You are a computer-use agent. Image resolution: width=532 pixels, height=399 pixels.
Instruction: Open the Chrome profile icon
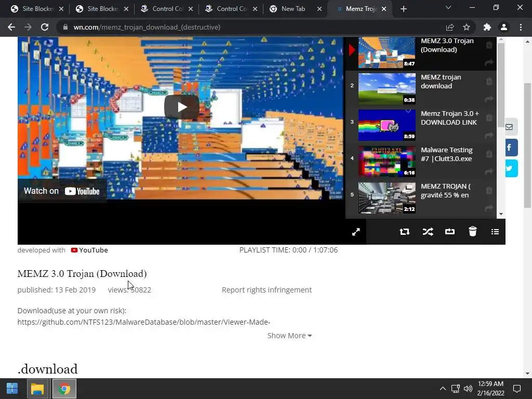click(504, 27)
